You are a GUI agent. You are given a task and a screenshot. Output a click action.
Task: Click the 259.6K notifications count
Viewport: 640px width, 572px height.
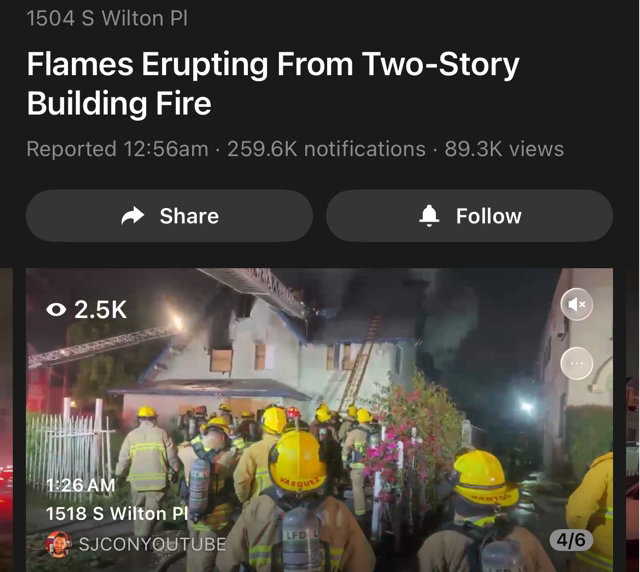pyautogui.click(x=326, y=149)
